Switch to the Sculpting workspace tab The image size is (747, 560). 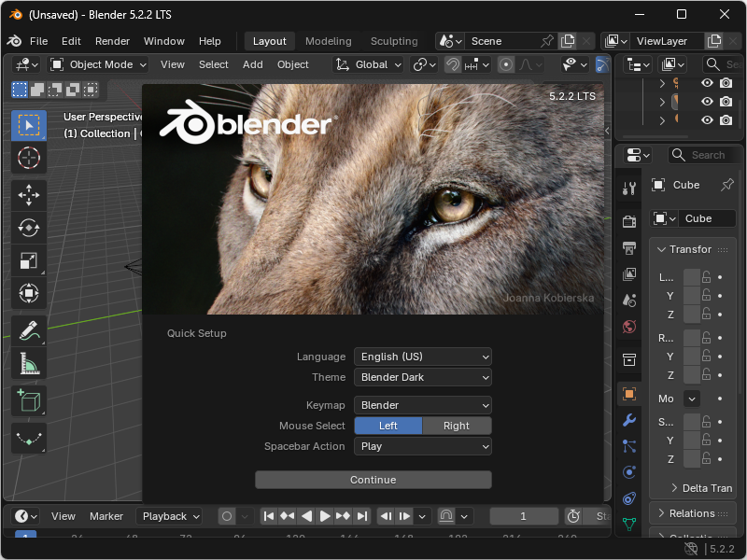[x=394, y=41]
